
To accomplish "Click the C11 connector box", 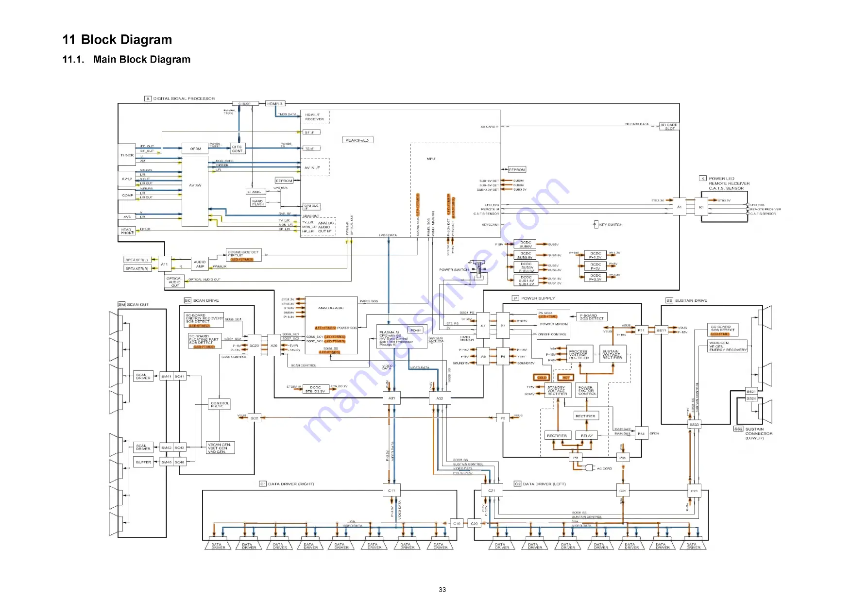I will click(391, 491).
